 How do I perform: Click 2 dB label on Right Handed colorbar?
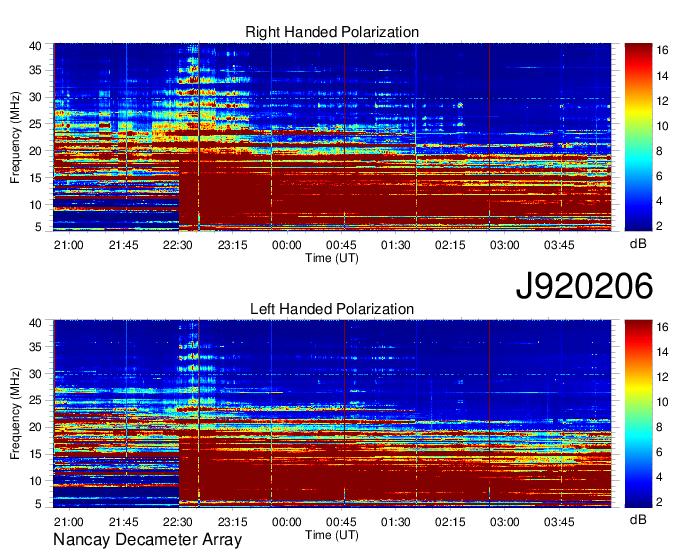[659, 226]
